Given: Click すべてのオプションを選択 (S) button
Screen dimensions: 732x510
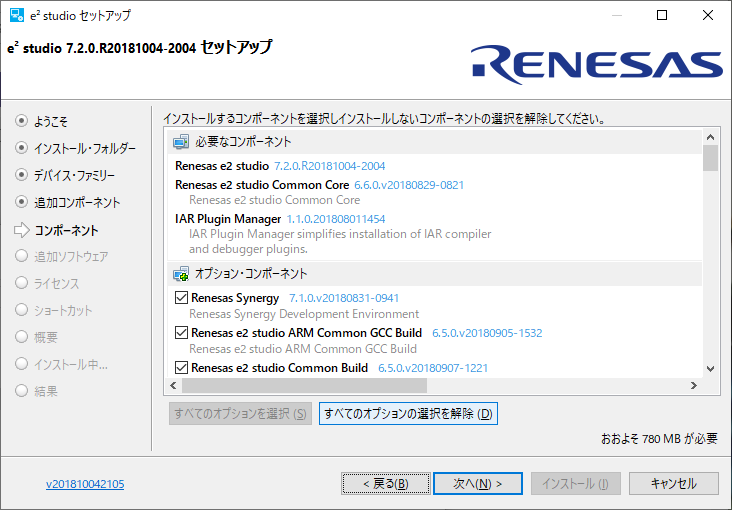Looking at the screenshot, I should (240, 414).
